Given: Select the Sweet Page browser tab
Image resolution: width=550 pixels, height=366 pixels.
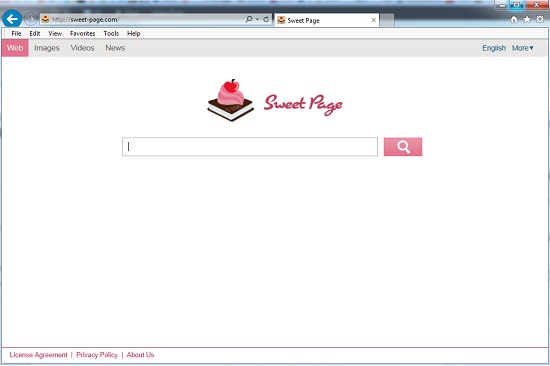Looking at the screenshot, I should pyautogui.click(x=327, y=20).
